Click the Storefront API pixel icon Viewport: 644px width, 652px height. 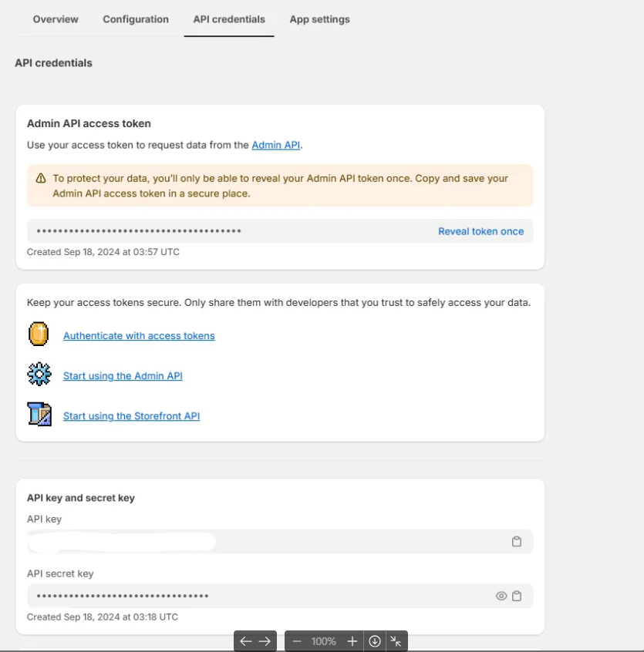pyautogui.click(x=39, y=415)
